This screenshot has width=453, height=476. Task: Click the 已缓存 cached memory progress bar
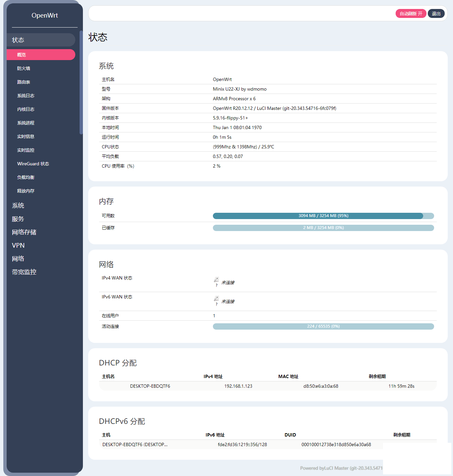point(323,228)
